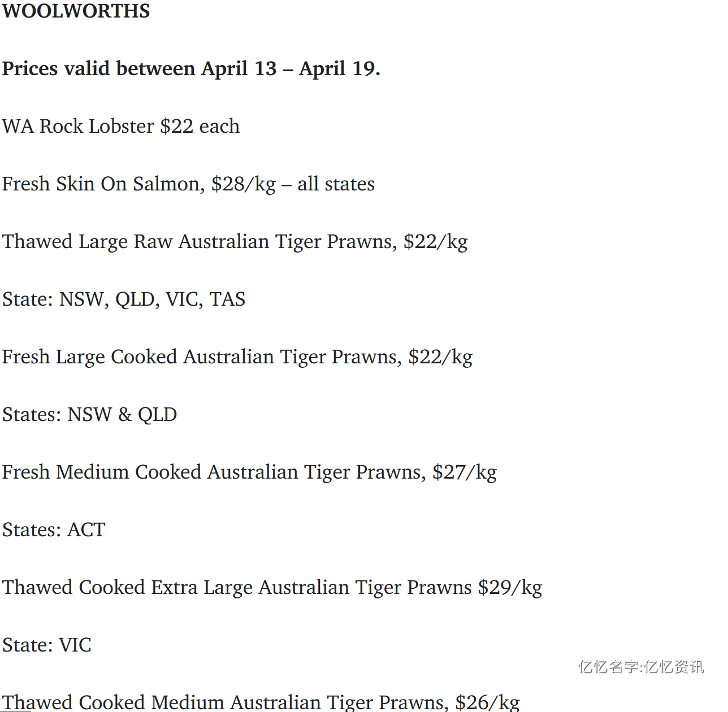The height and width of the screenshot is (712, 728).
Task: Click the WA Rock Lobster $22 each line
Action: click(x=121, y=126)
